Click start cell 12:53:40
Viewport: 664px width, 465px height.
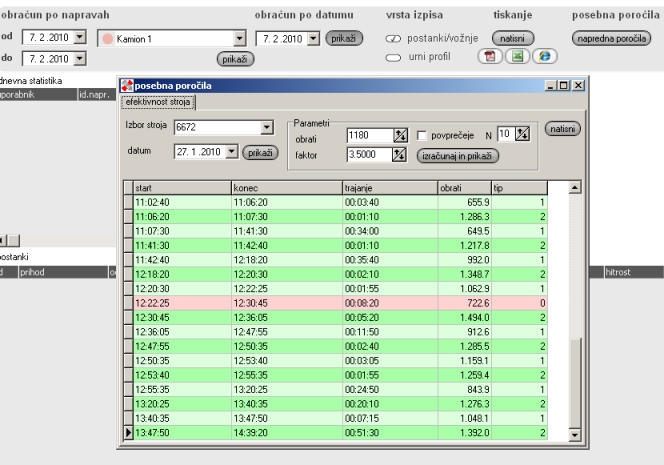(183, 375)
